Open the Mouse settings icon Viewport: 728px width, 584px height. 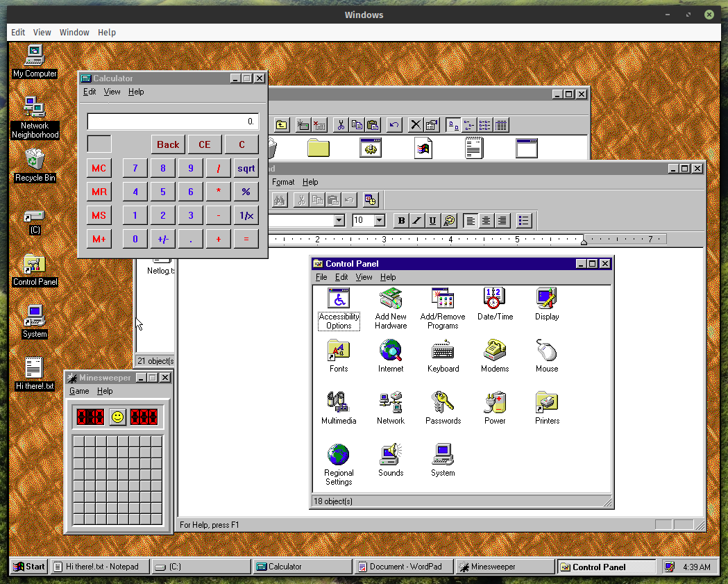pyautogui.click(x=547, y=356)
